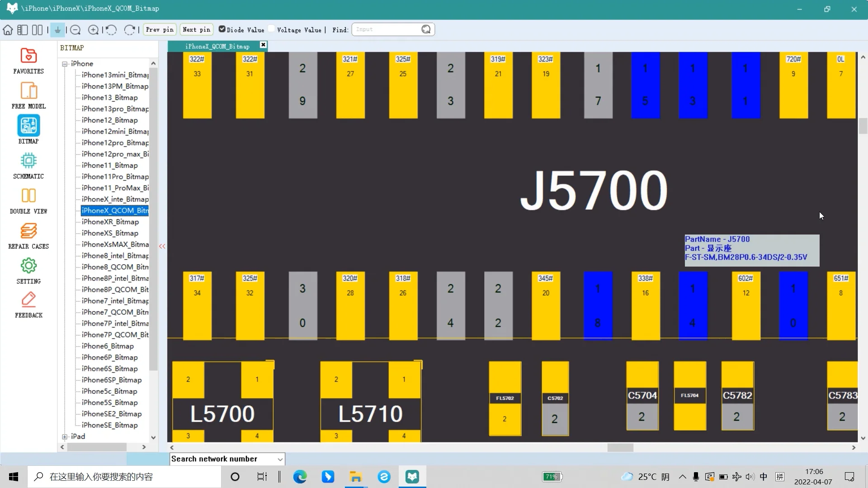Screen dimensions: 868x488
Task: Select the iPhoneX_QCOM_Bitmap document tab
Action: point(217,46)
